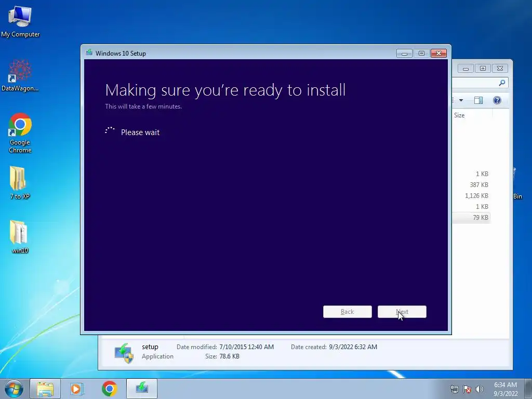Open the Action Center flag icon in the tray
This screenshot has width=532, height=399.
467,389
